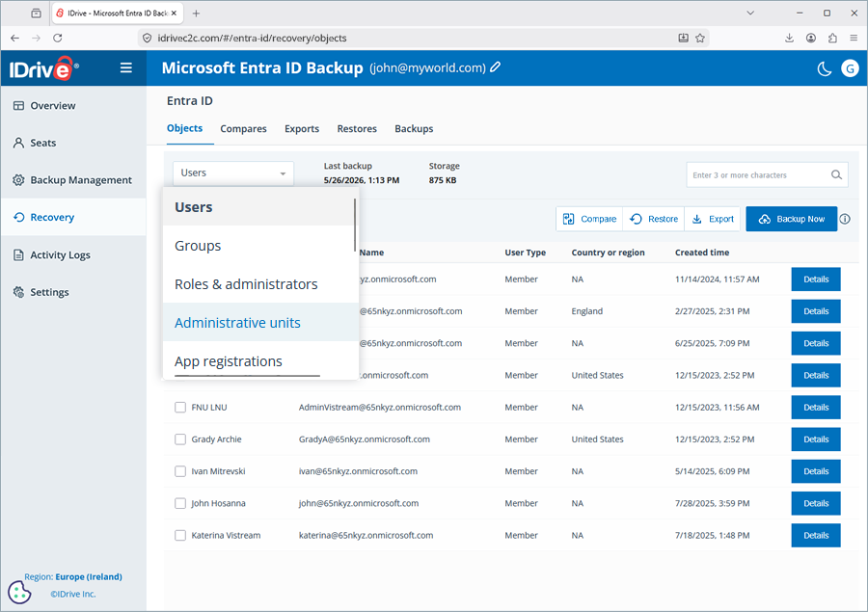This screenshot has width=868, height=612.
Task: Open Firefox View tab list icon
Action: point(37,13)
